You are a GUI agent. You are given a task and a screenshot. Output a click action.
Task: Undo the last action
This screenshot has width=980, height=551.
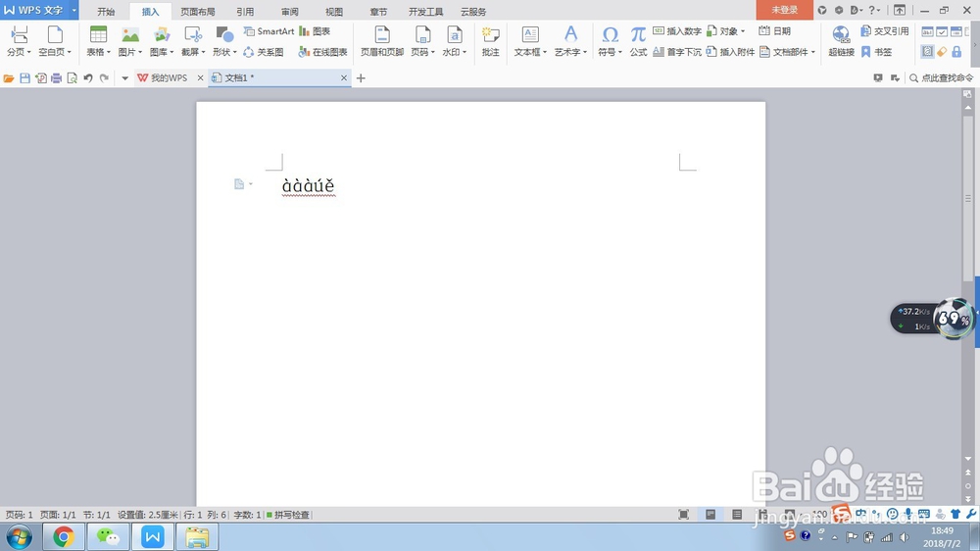click(88, 78)
